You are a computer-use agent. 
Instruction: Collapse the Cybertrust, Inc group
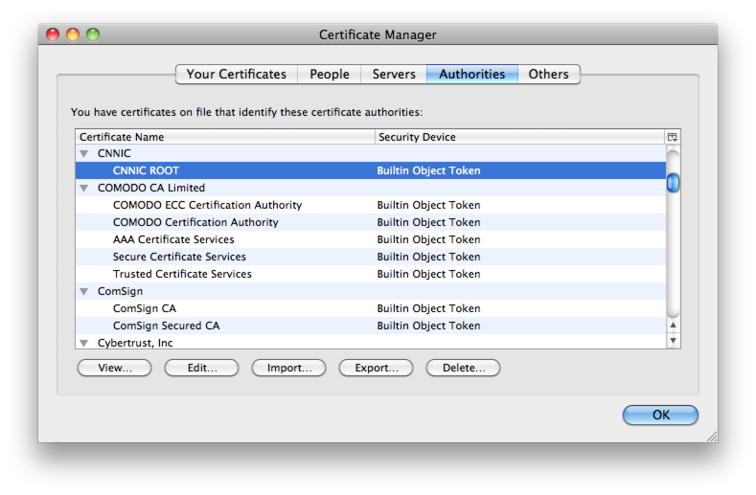[x=84, y=343]
